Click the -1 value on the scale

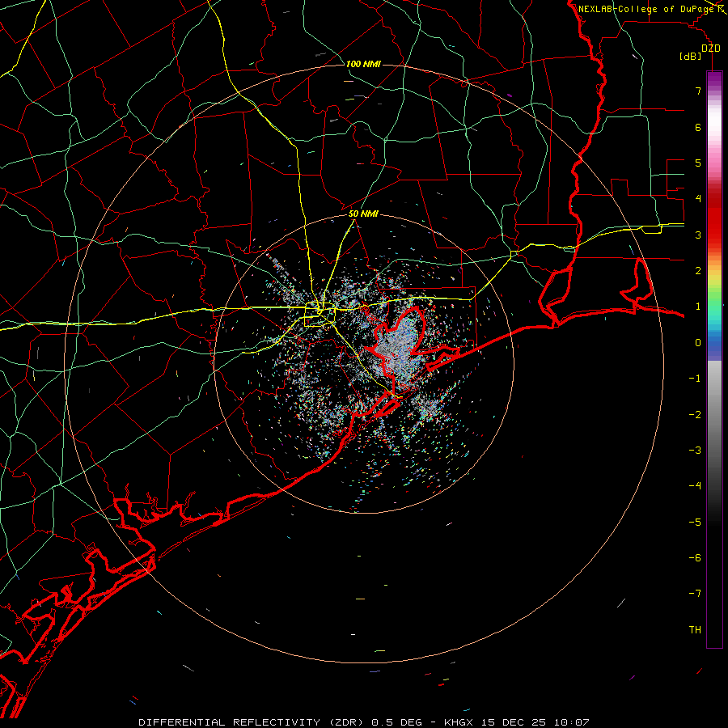(695, 379)
